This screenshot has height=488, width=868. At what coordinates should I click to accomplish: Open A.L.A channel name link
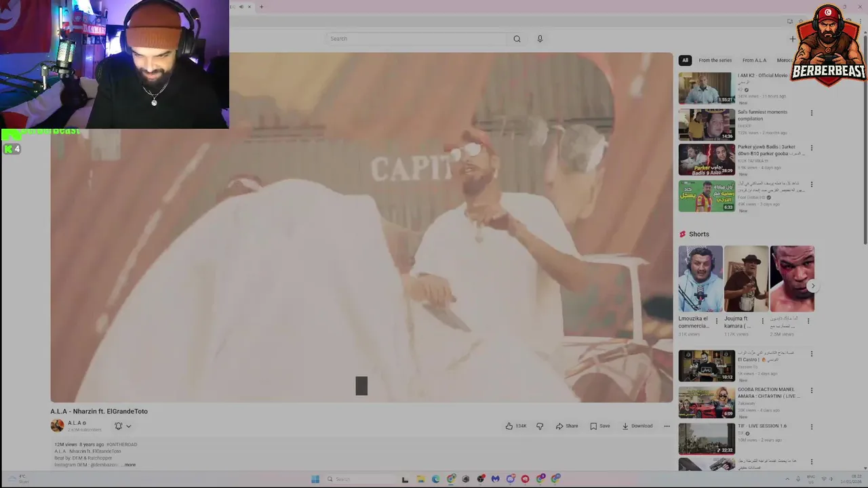click(x=75, y=423)
